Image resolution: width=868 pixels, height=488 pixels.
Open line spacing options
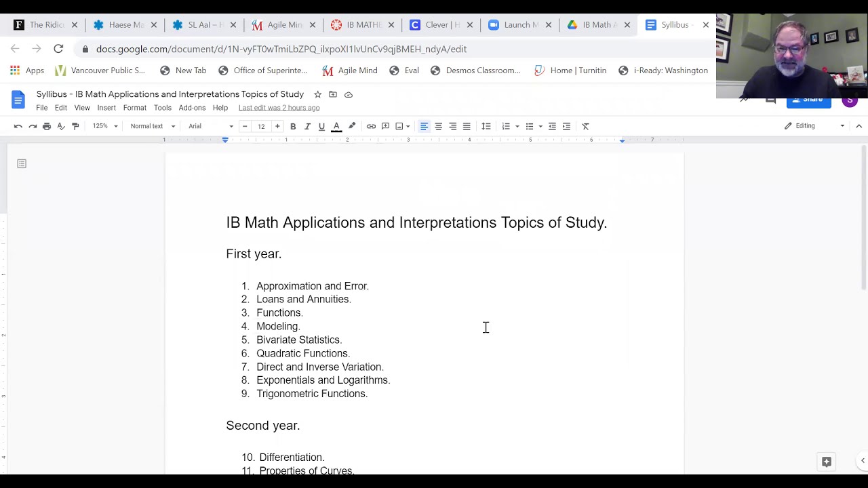point(486,126)
